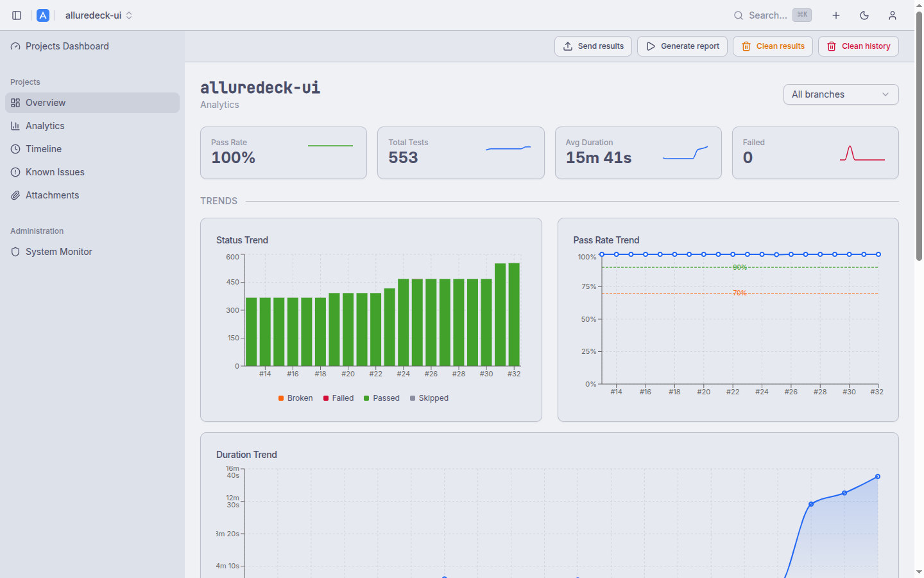Click the Total Tests 553 card
Viewport: 924px width, 578px height.
pyautogui.click(x=461, y=153)
